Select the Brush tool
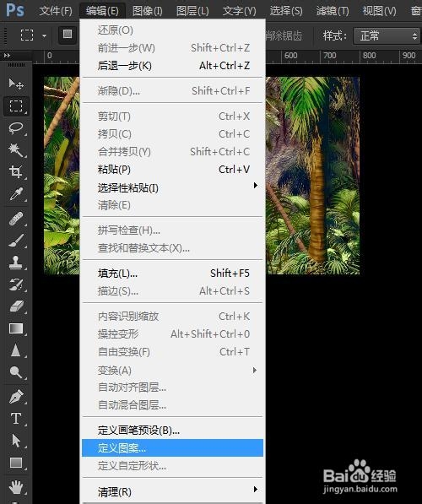Screen dimensions: 422x504 coord(16,241)
